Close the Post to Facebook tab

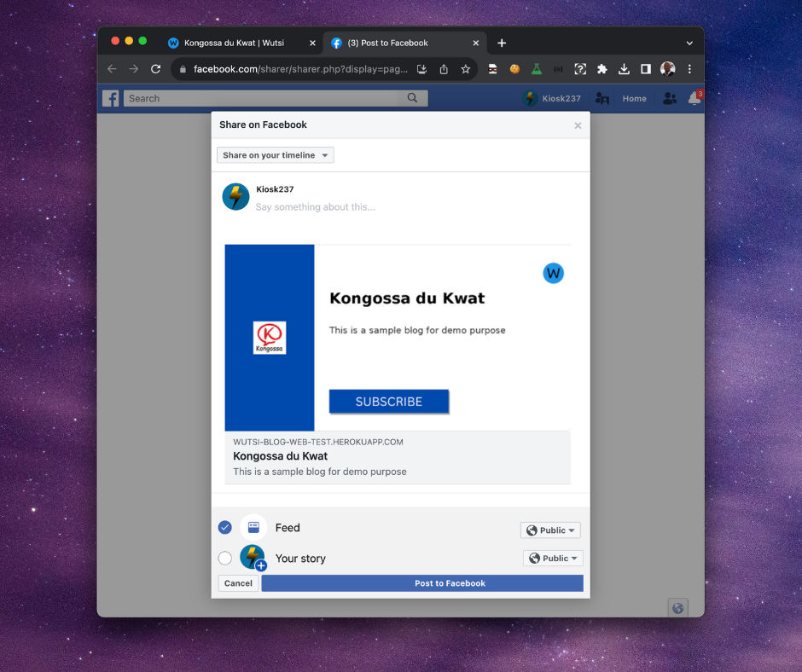click(x=476, y=43)
